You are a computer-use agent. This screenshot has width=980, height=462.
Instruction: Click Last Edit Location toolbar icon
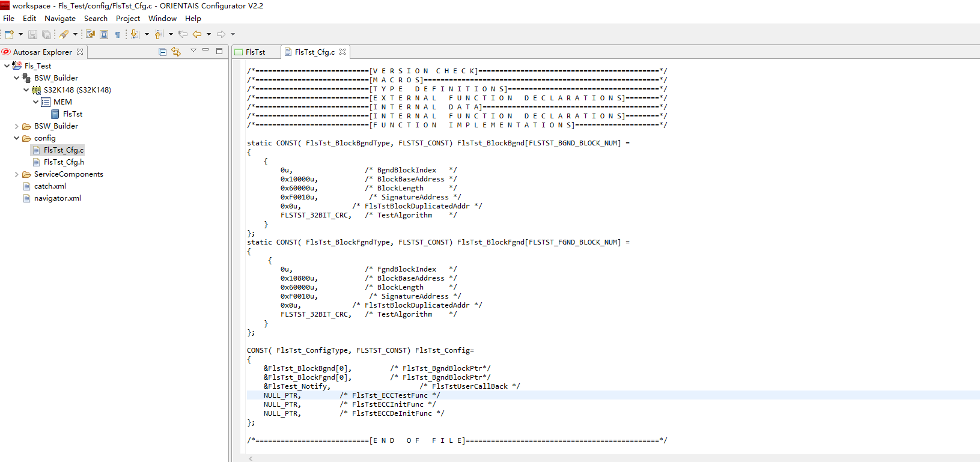183,34
